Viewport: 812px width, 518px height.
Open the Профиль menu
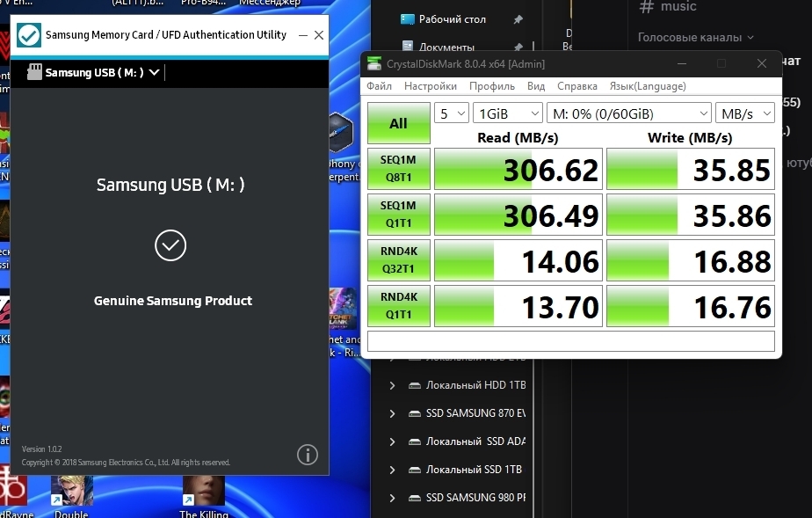click(x=492, y=86)
